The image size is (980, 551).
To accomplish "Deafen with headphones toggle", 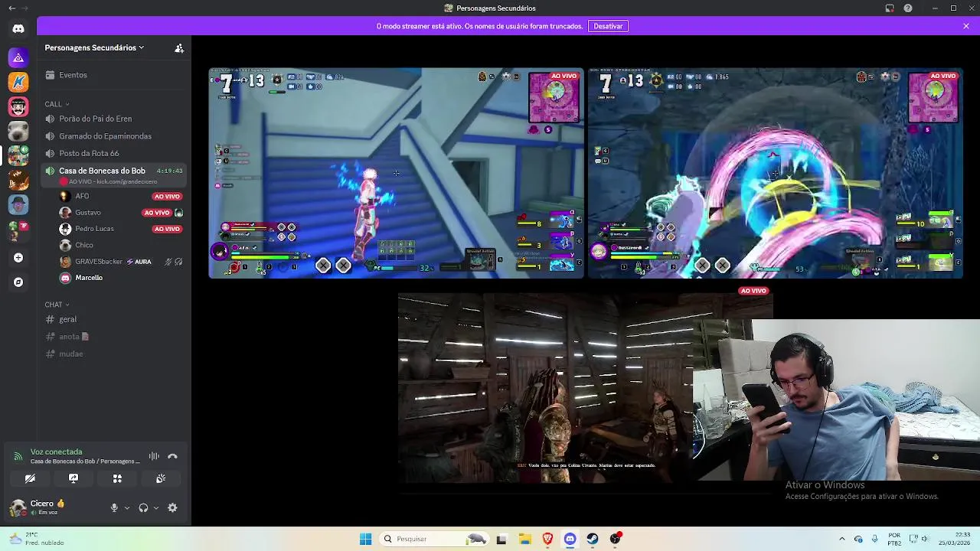I will click(143, 507).
